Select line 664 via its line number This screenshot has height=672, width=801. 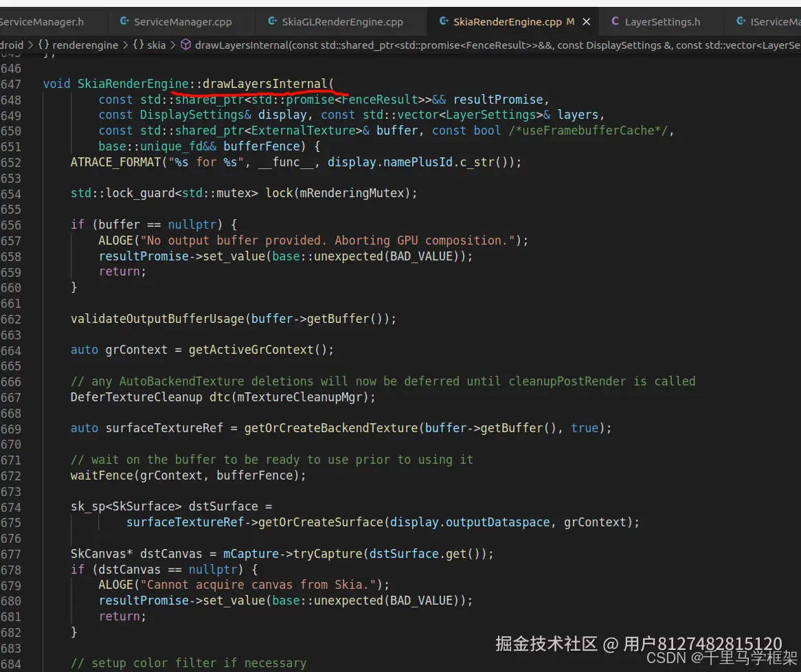(11, 351)
